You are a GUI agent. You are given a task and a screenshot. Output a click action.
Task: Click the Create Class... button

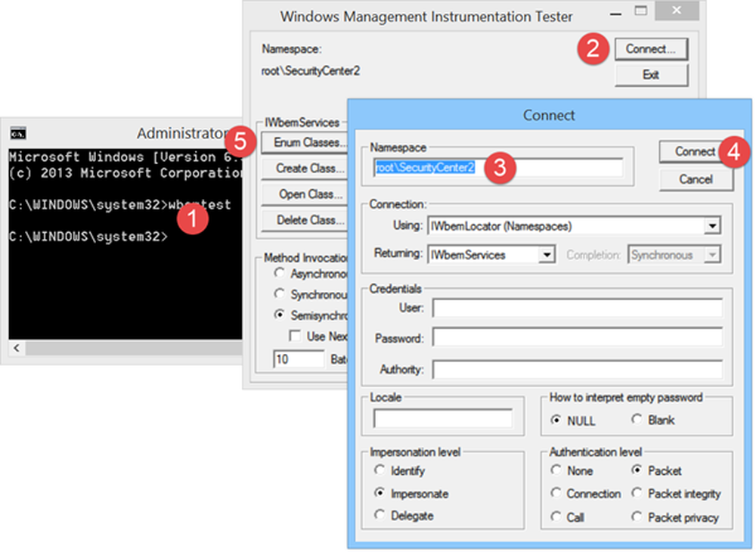click(304, 168)
